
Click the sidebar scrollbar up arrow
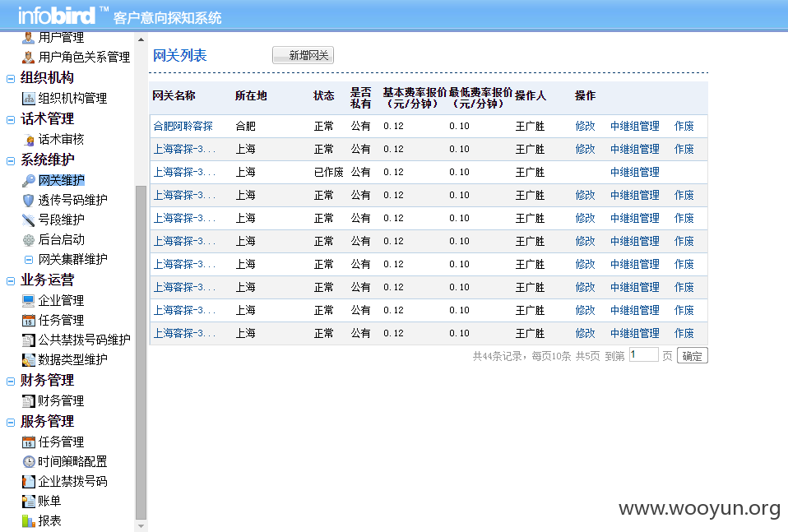coord(141,39)
